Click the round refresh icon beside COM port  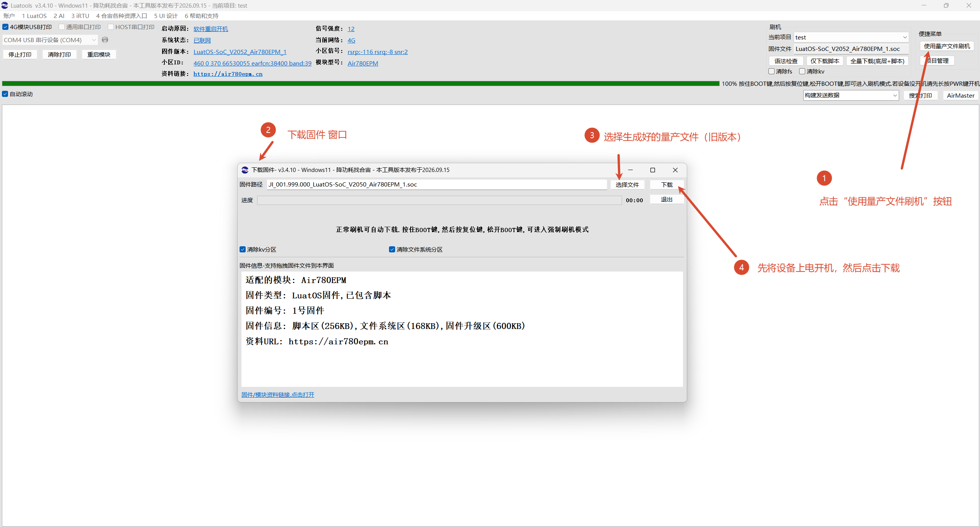[x=105, y=40]
